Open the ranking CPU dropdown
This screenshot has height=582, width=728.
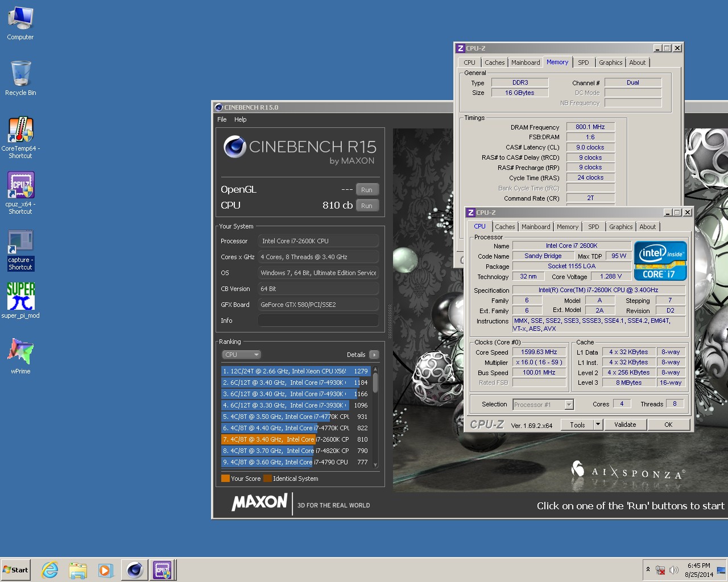241,355
